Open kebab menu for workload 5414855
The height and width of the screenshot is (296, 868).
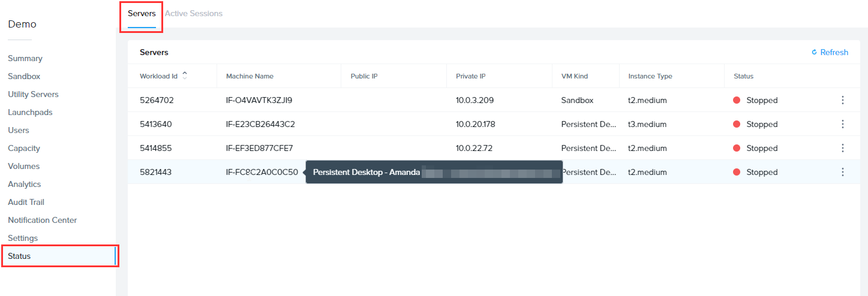click(842, 148)
